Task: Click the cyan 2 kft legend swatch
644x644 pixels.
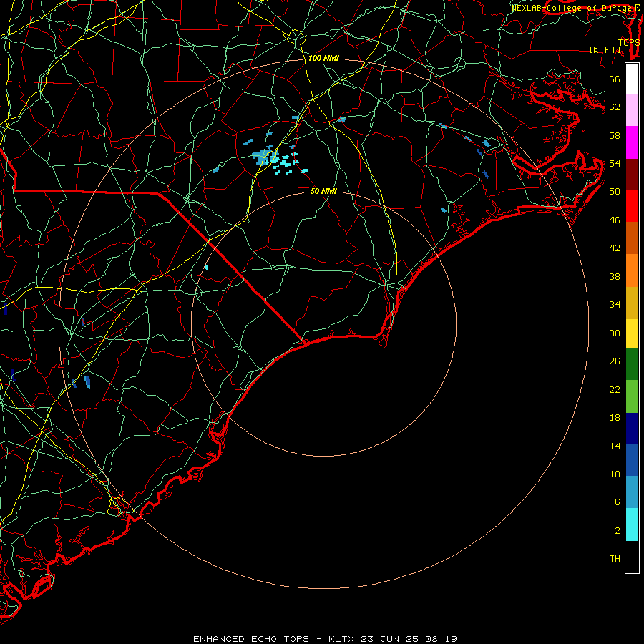Action: pyautogui.click(x=632, y=525)
